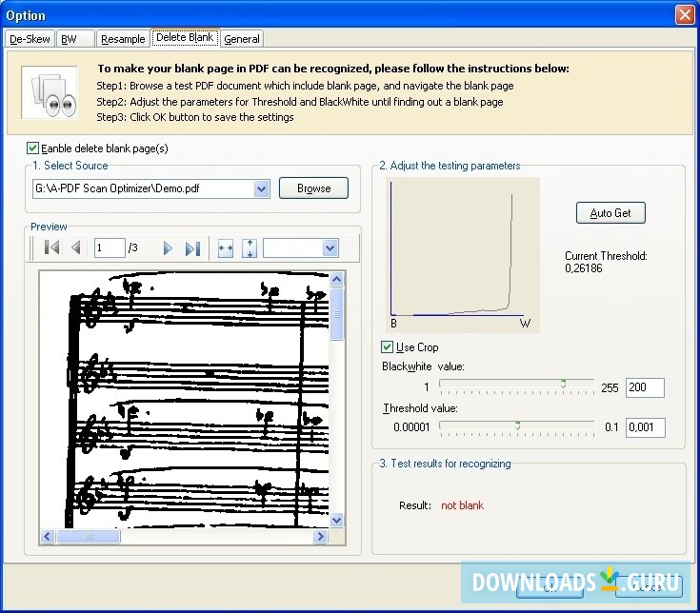Click preview horizontal scrollbar right arrow
The width and height of the screenshot is (700, 613).
tap(320, 536)
